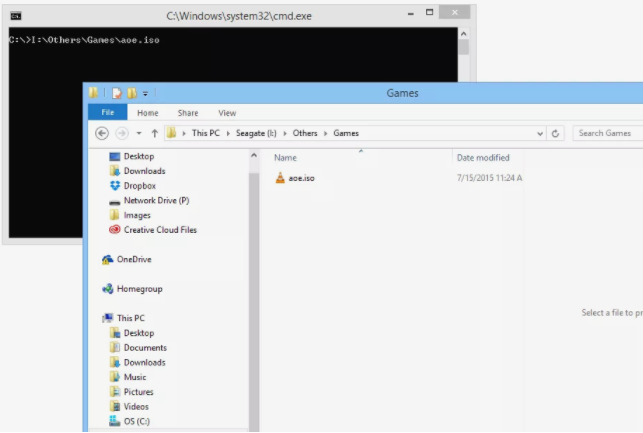Image resolution: width=643 pixels, height=433 pixels.
Task: Open Dropbox in the navigation pane
Action: click(139, 186)
